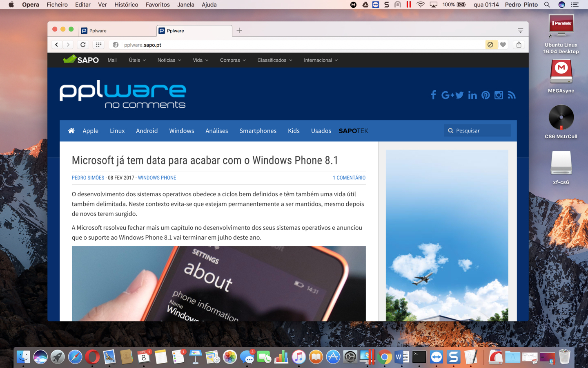588x368 pixels.
Task: Click the heart bookmark icon in address bar
Action: click(x=503, y=45)
